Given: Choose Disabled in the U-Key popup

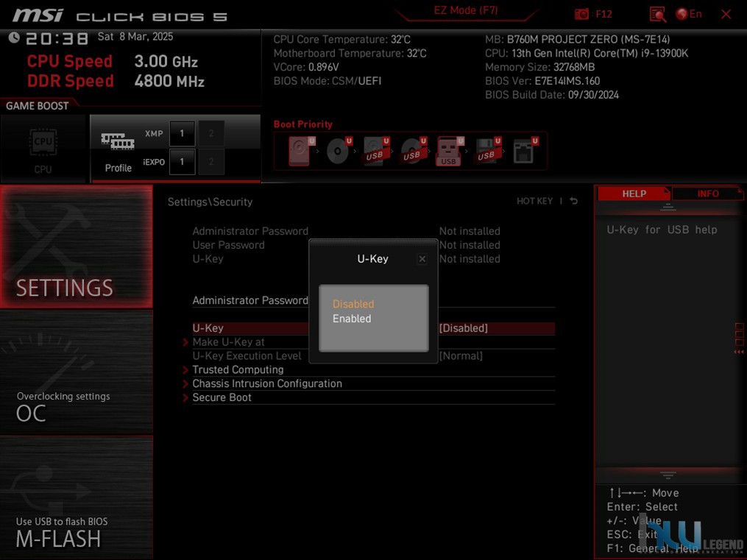Looking at the screenshot, I should [x=353, y=304].
